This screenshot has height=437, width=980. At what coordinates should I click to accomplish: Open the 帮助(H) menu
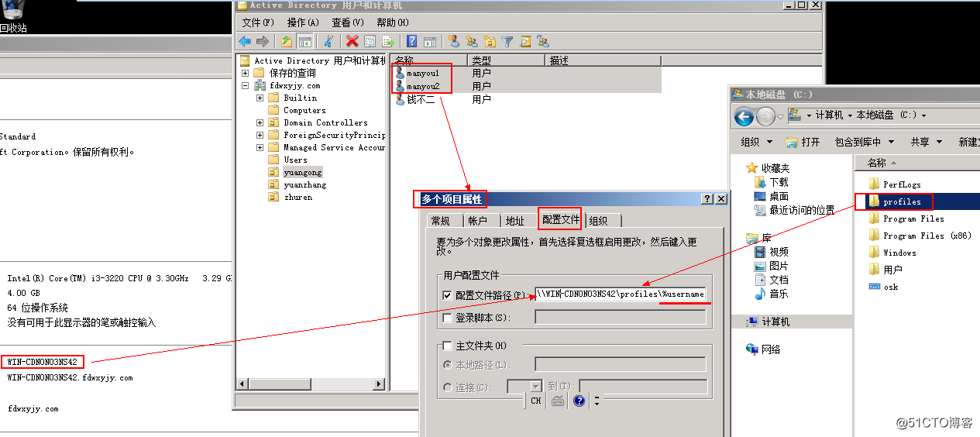(393, 22)
